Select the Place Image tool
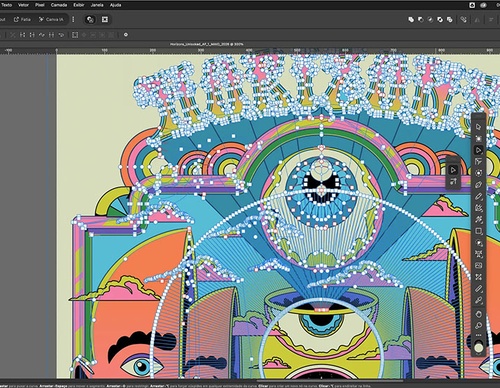This screenshot has height=388, width=500. pyautogui.click(x=479, y=265)
